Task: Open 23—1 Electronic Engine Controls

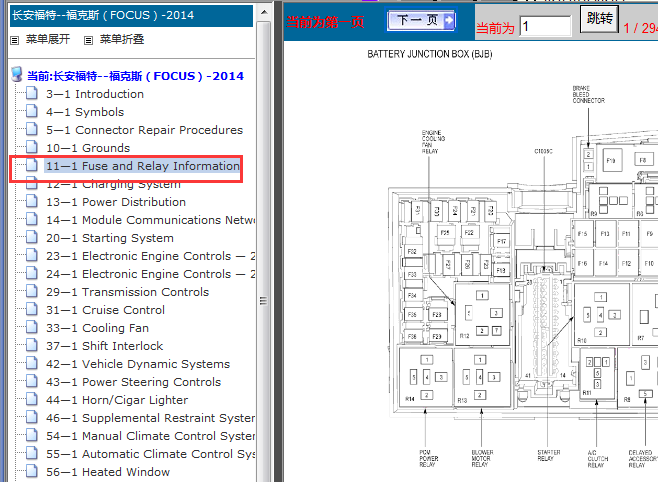Action: [x=150, y=256]
